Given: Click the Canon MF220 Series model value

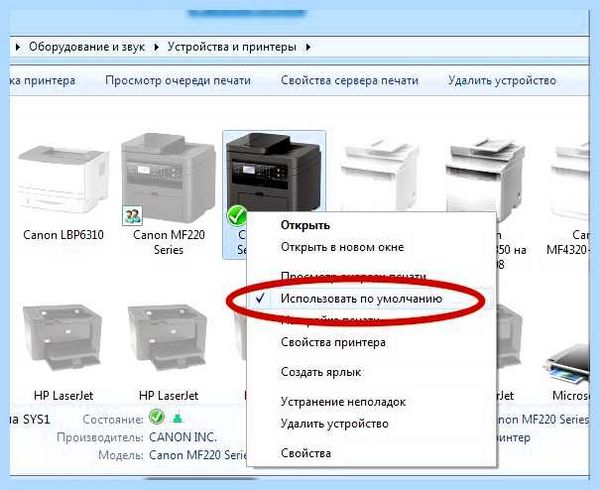Looking at the screenshot, I should 197,455.
